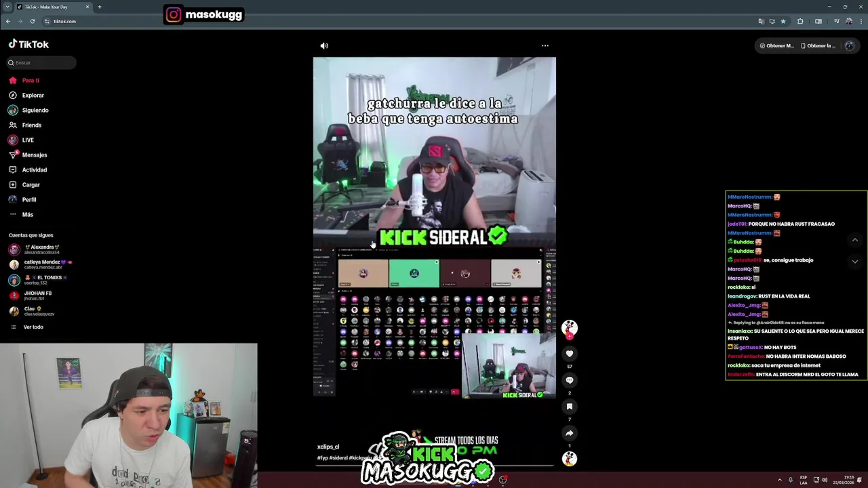The image size is (868, 488).
Task: Open the TikTok profile avatar top-right
Action: click(x=850, y=45)
